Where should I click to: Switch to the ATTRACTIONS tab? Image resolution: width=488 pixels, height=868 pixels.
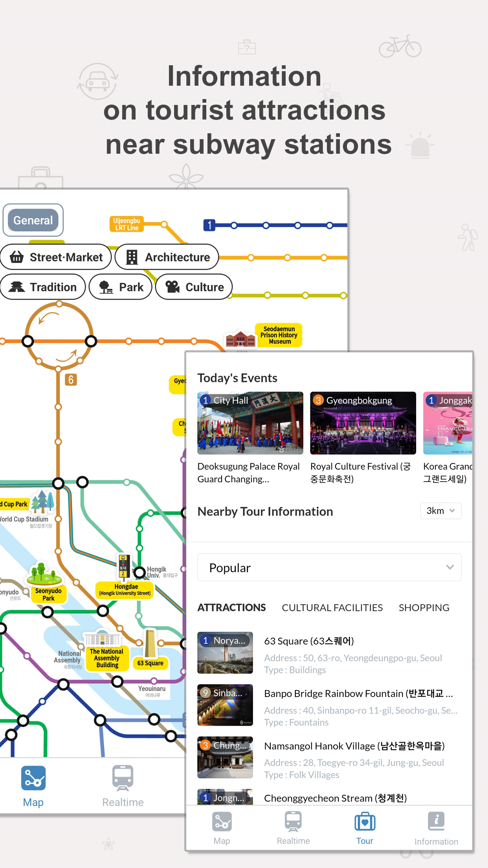231,607
